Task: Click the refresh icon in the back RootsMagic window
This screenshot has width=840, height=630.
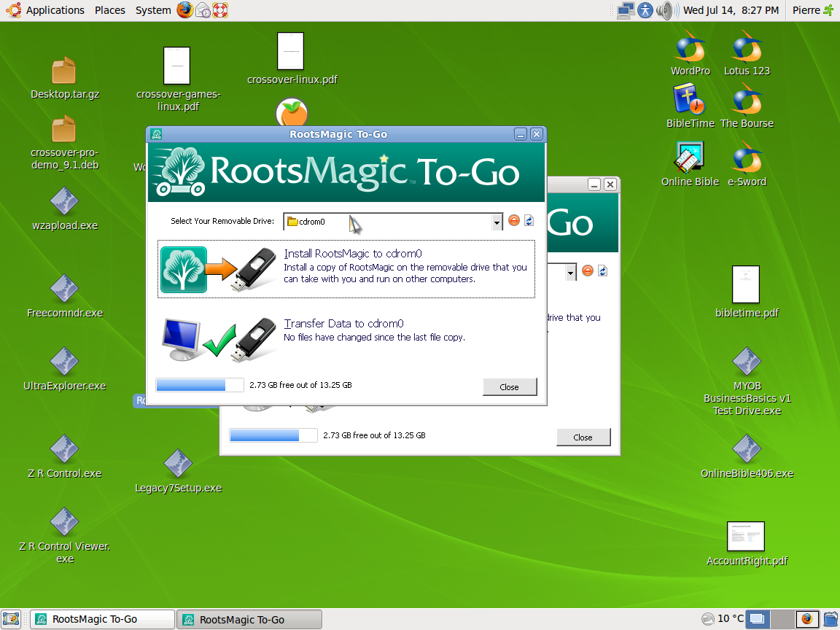Action: 603,271
